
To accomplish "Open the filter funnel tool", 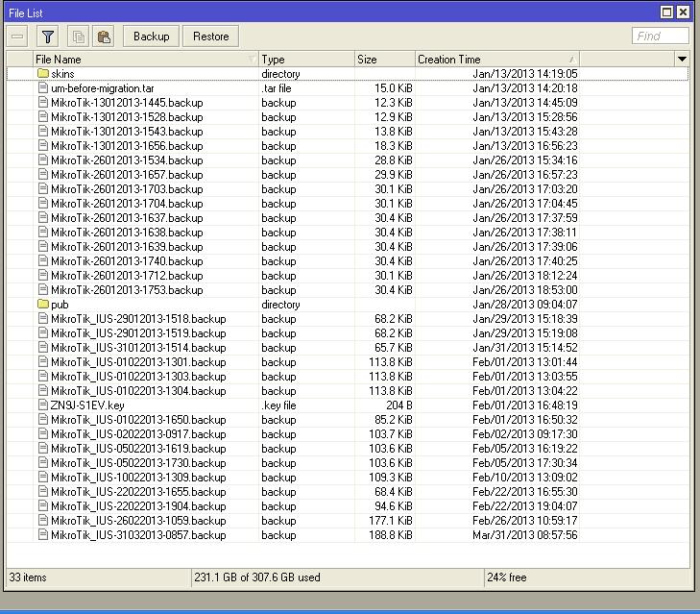I will click(48, 37).
